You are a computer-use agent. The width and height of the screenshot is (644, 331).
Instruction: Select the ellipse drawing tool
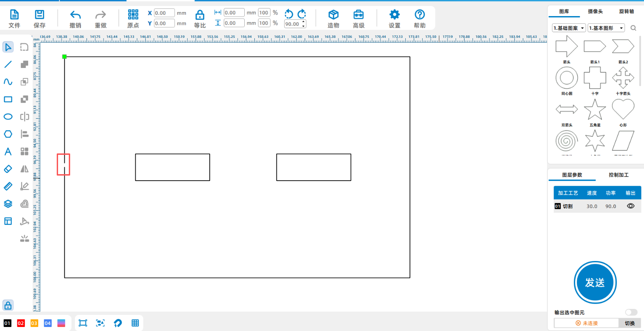coord(8,117)
